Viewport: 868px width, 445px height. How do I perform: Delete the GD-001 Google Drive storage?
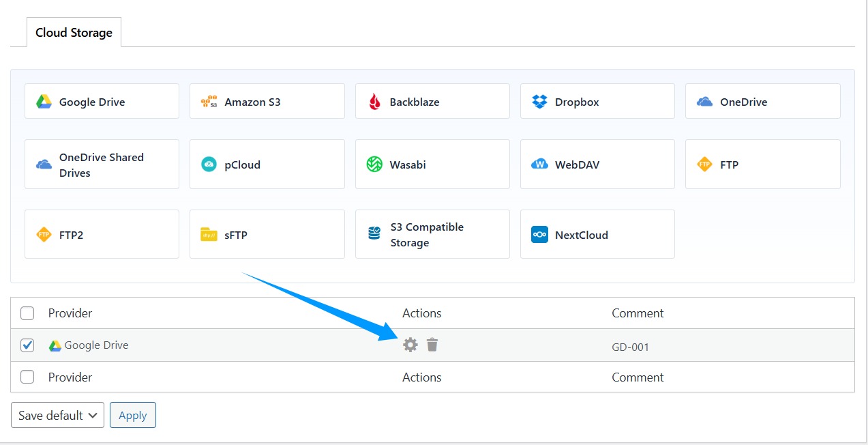(x=432, y=345)
